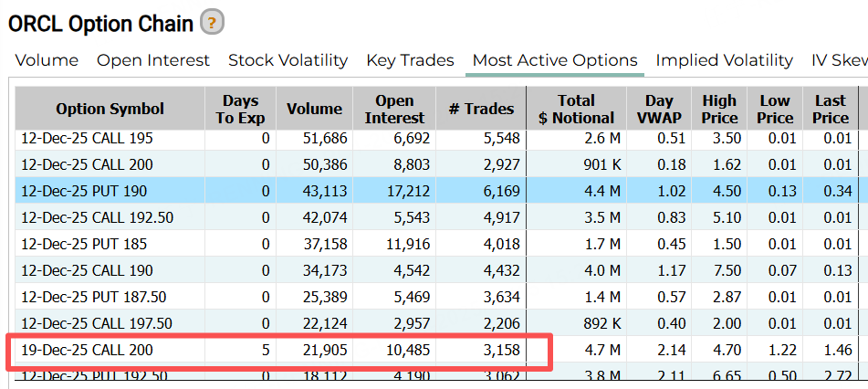Sort by Days To Exp column
Viewport: 868px width, 389px height.
point(240,109)
